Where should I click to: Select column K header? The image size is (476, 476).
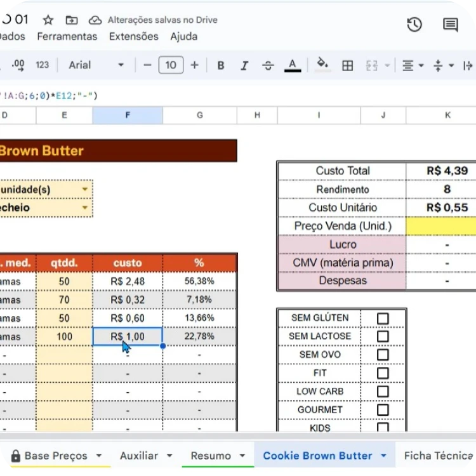pyautogui.click(x=441, y=115)
